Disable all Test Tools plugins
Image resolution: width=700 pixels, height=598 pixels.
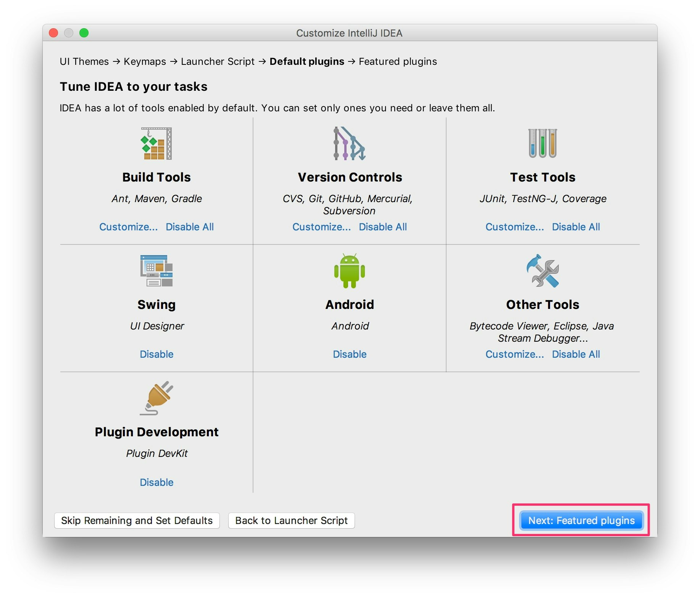pos(576,227)
